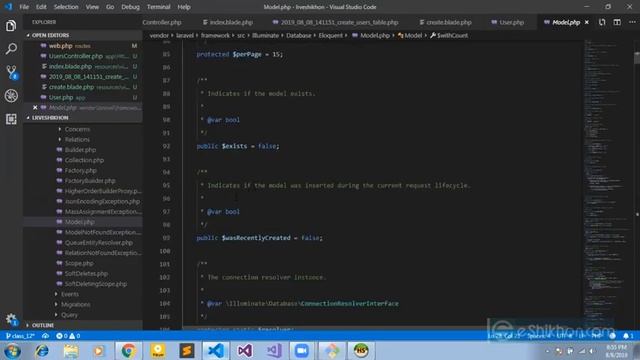640x360 pixels.
Task: Click the Windows Start button
Action: click(x=12, y=351)
